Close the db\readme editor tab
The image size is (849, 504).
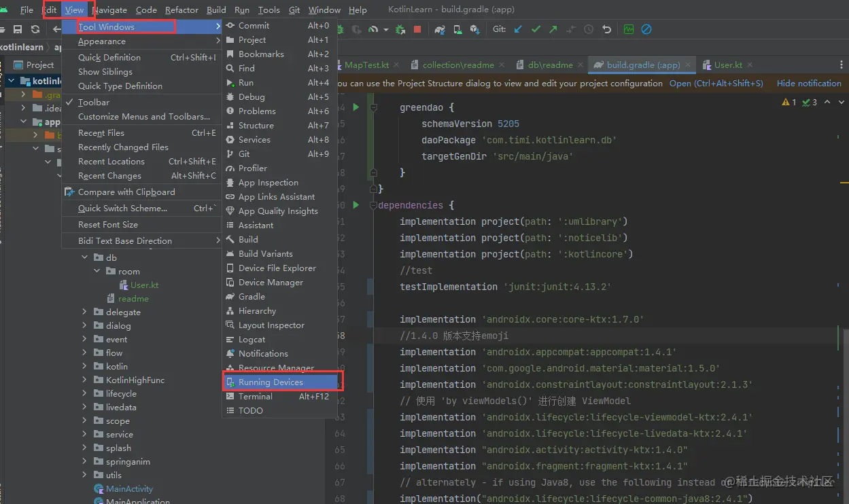coord(581,65)
